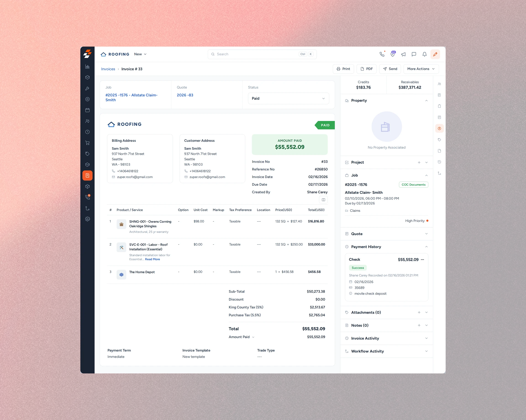The width and height of the screenshot is (526, 420).
Task: Add a note with the plus icon
Action: click(x=419, y=325)
